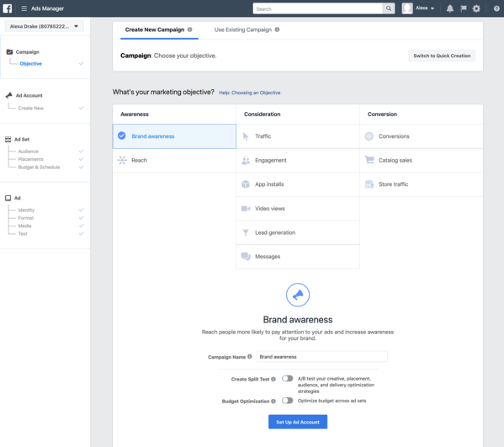Viewport: 504px width, 447px height.
Task: Click the Store traffic shop icon
Action: (x=369, y=184)
